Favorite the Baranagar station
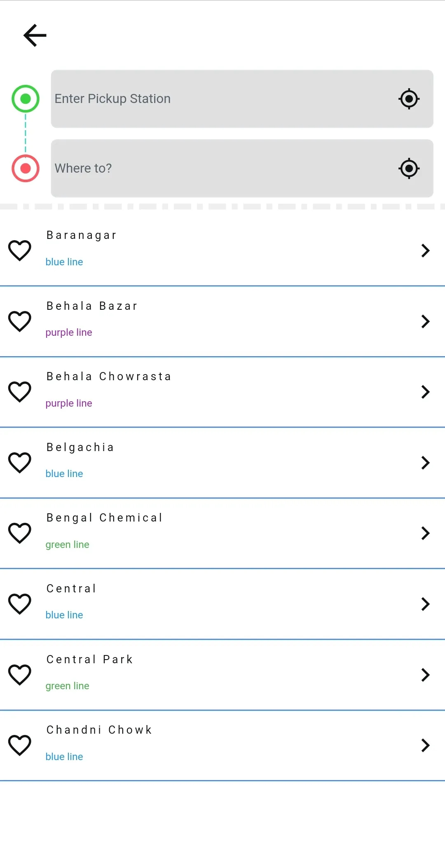Image resolution: width=445 pixels, height=868 pixels. click(x=20, y=250)
